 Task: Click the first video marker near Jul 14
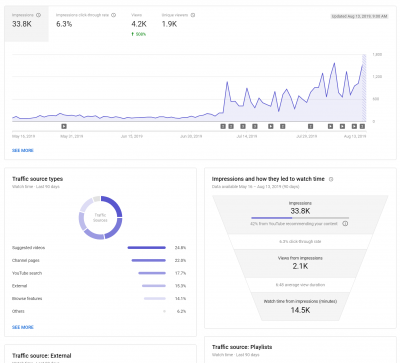tap(243, 126)
